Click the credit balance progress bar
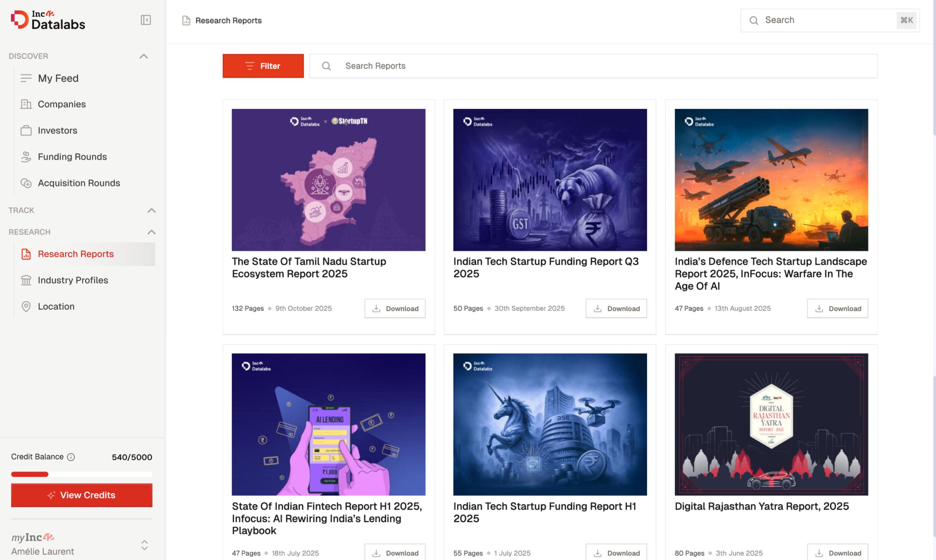The width and height of the screenshot is (936, 560). [x=81, y=474]
